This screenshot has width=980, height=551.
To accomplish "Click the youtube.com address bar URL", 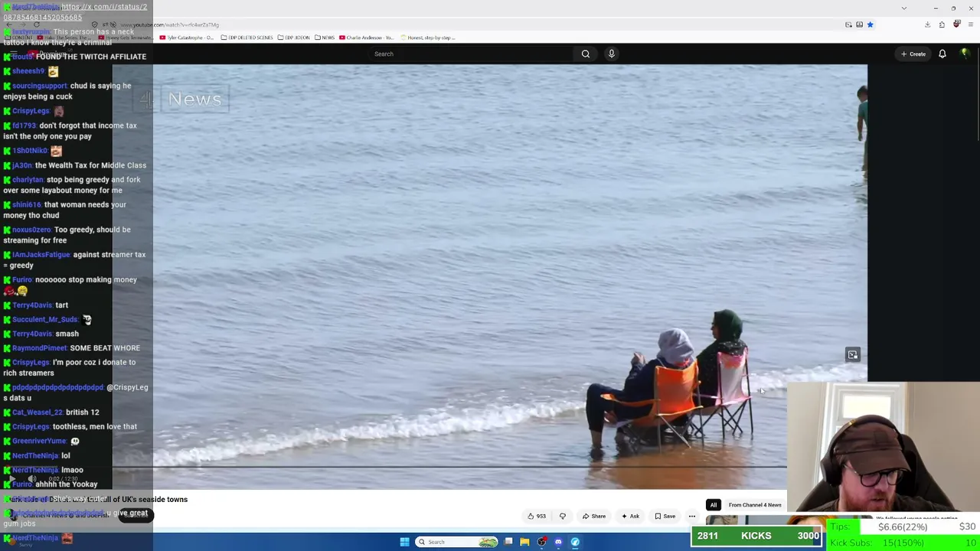I will [x=169, y=24].
